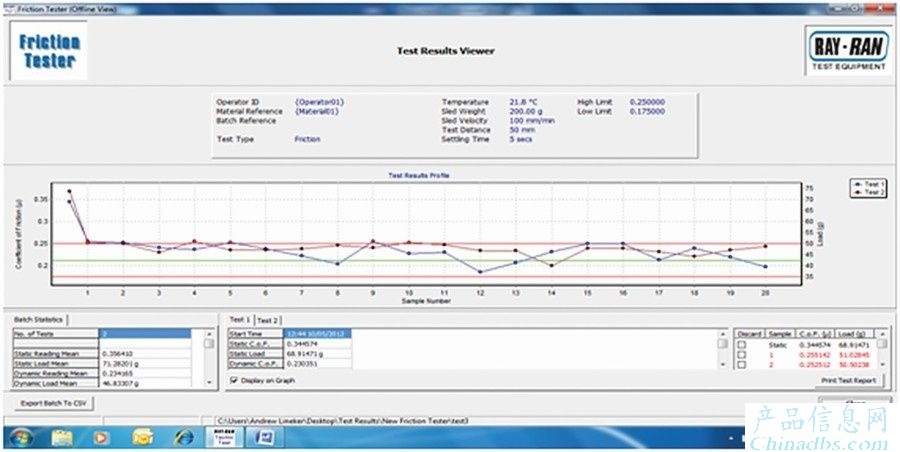Tick the Discard checkbox for sample 1
Viewport: 900px width, 452px height.
[x=742, y=355]
